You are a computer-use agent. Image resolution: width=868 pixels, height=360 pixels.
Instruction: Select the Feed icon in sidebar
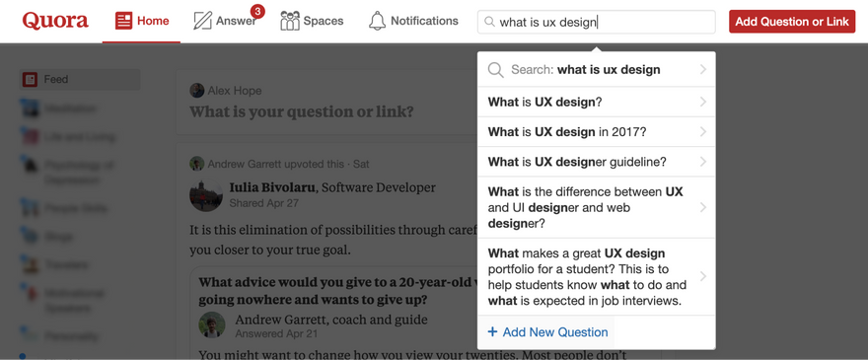[x=30, y=80]
